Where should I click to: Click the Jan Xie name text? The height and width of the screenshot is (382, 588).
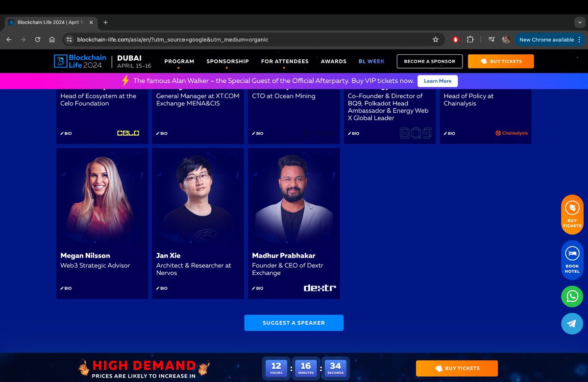point(169,256)
